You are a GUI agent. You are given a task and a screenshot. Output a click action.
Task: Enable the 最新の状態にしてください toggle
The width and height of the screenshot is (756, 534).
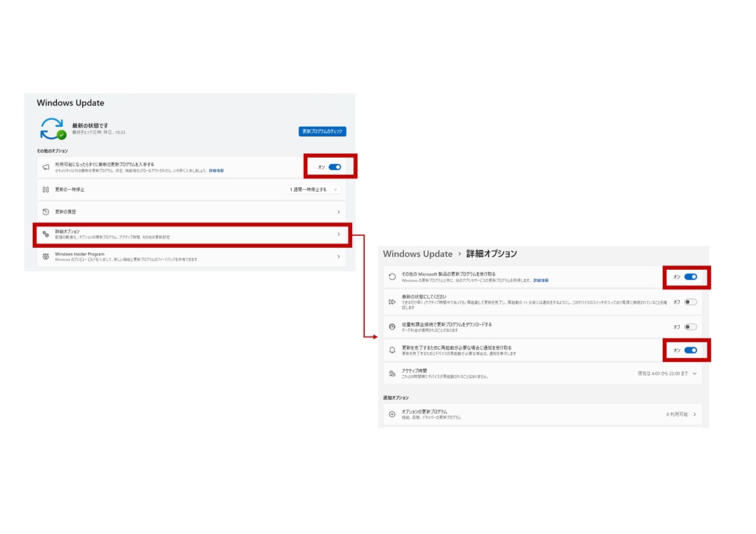[x=690, y=302]
